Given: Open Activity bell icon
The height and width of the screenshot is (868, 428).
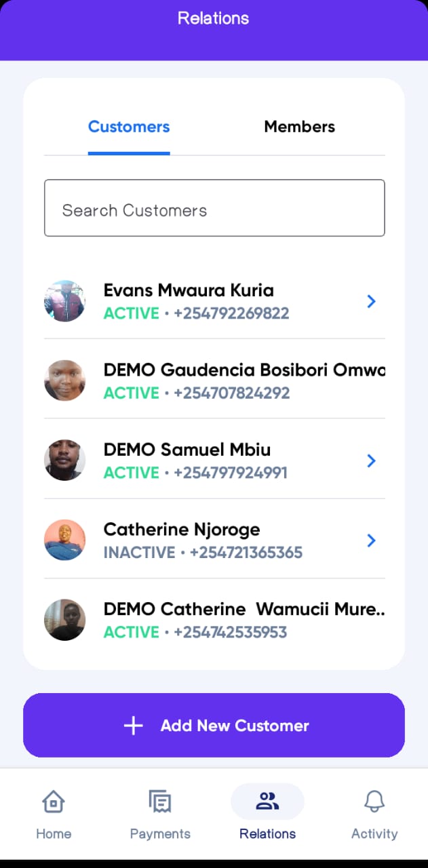Looking at the screenshot, I should tap(374, 802).
